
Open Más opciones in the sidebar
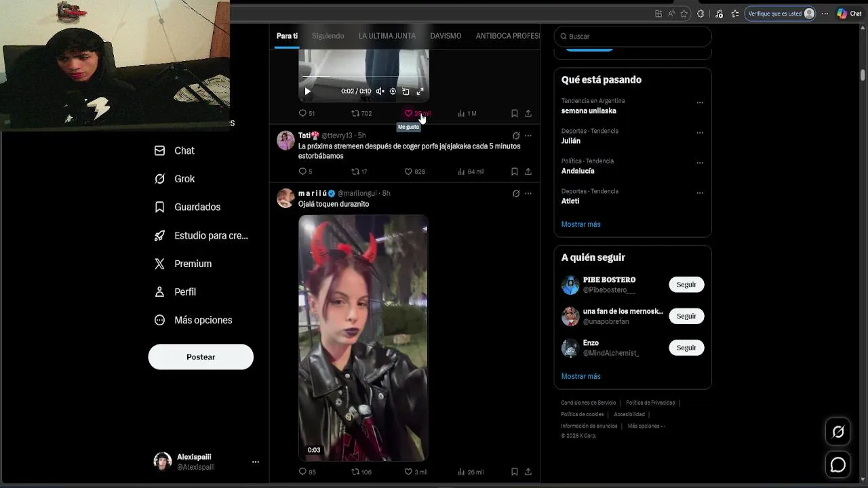[193, 320]
